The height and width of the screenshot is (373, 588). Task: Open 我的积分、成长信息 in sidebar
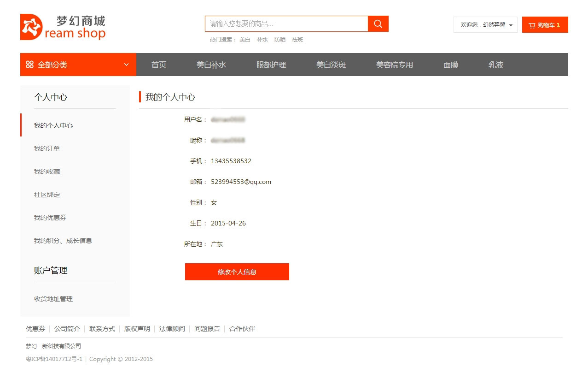(63, 241)
